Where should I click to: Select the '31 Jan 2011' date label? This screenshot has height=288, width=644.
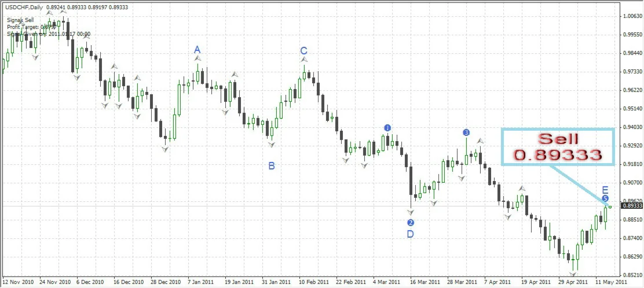(276, 282)
